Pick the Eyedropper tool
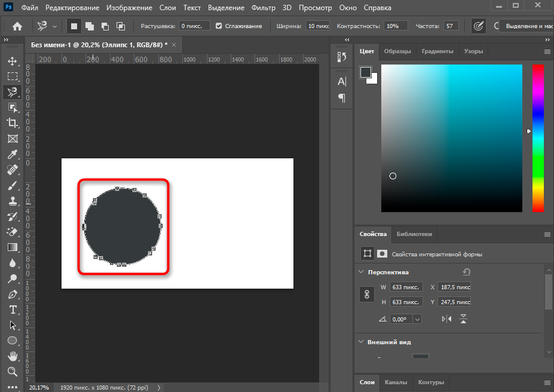The height and width of the screenshot is (392, 554). pos(12,155)
